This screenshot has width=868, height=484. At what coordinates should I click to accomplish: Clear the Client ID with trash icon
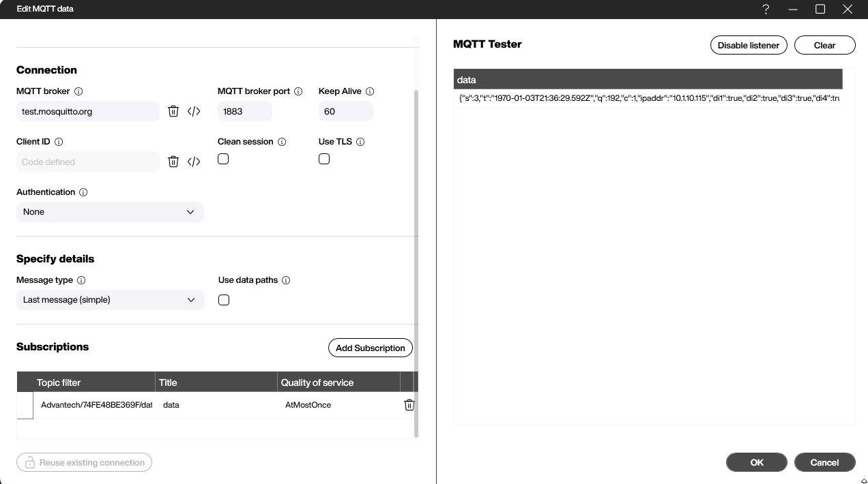click(173, 162)
